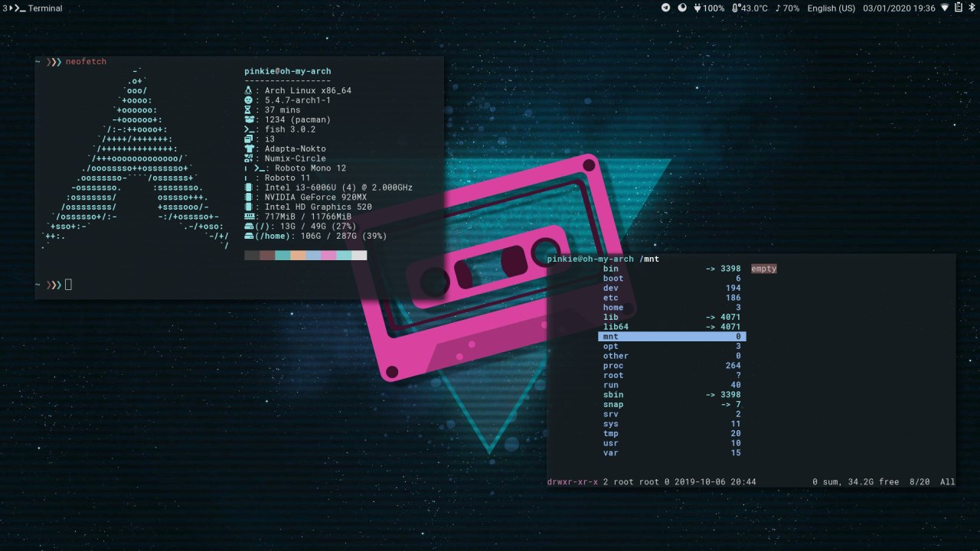
Task: Click the t-shirt theme icon by Adapta-Nokto
Action: tap(248, 148)
